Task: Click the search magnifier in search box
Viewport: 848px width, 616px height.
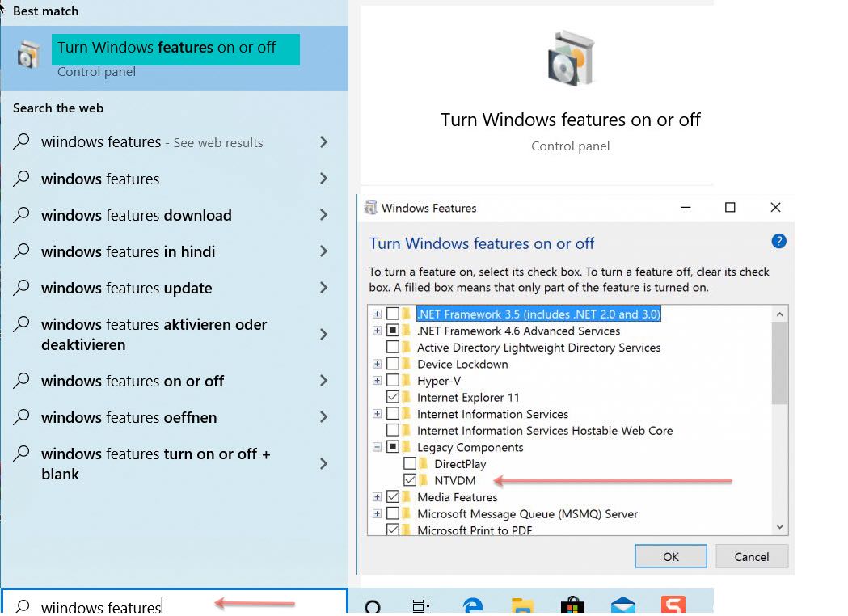Action: tap(22, 606)
